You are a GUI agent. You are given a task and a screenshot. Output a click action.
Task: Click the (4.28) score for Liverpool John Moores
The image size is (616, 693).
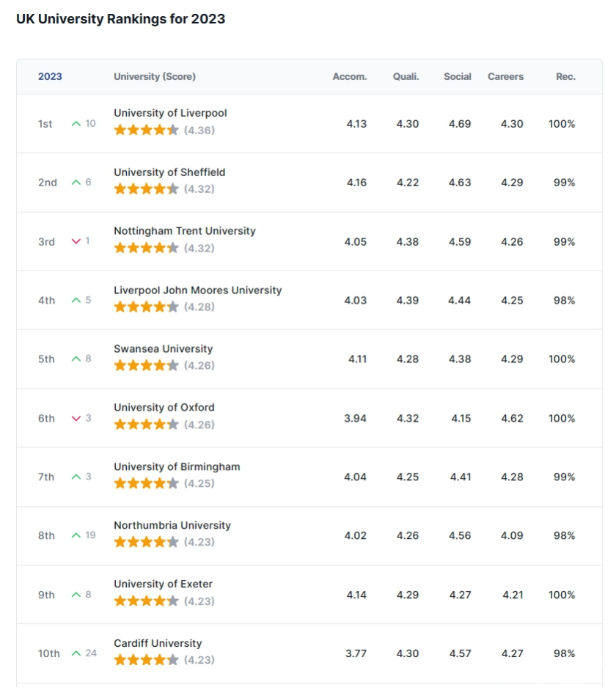click(199, 307)
